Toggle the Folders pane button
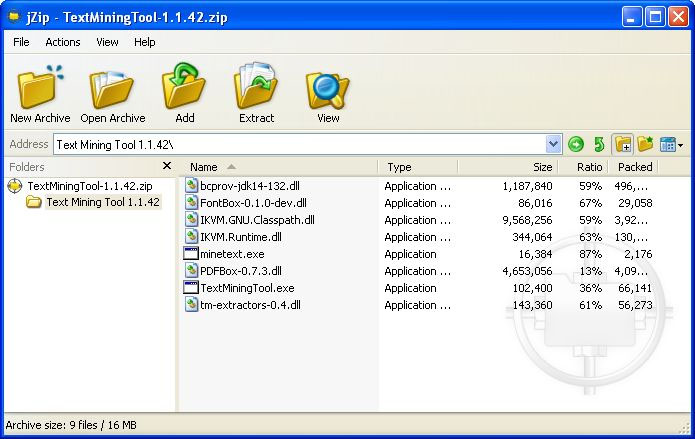 click(x=623, y=144)
